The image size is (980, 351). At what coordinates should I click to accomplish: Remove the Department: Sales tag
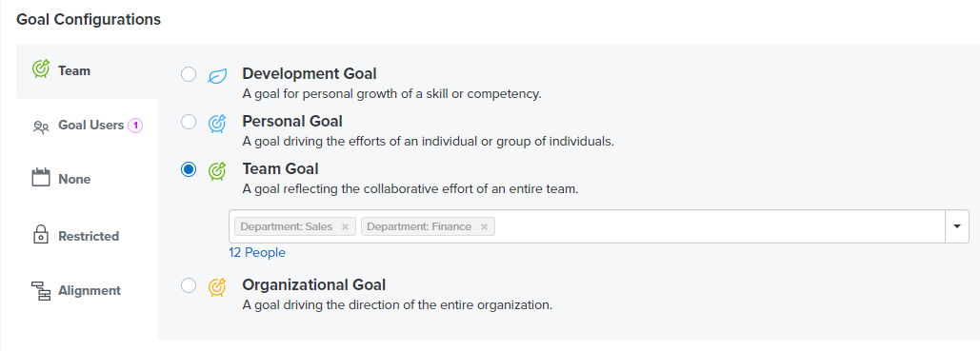point(345,226)
